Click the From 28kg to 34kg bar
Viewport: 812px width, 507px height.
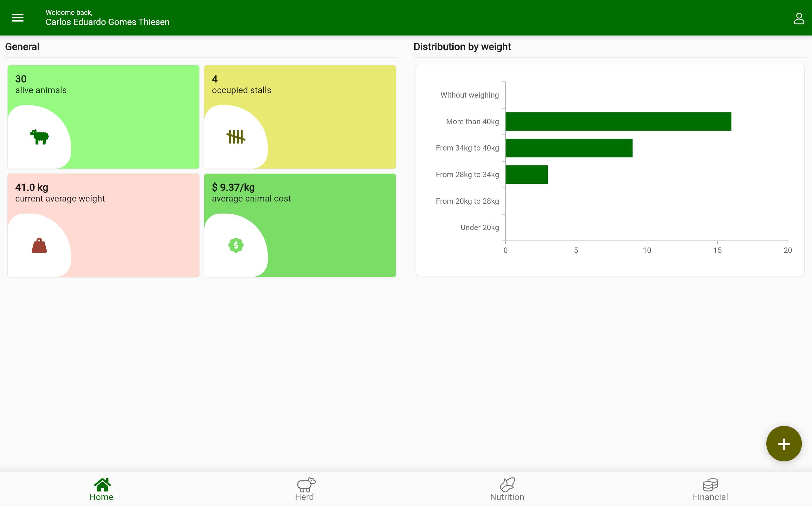[527, 174]
